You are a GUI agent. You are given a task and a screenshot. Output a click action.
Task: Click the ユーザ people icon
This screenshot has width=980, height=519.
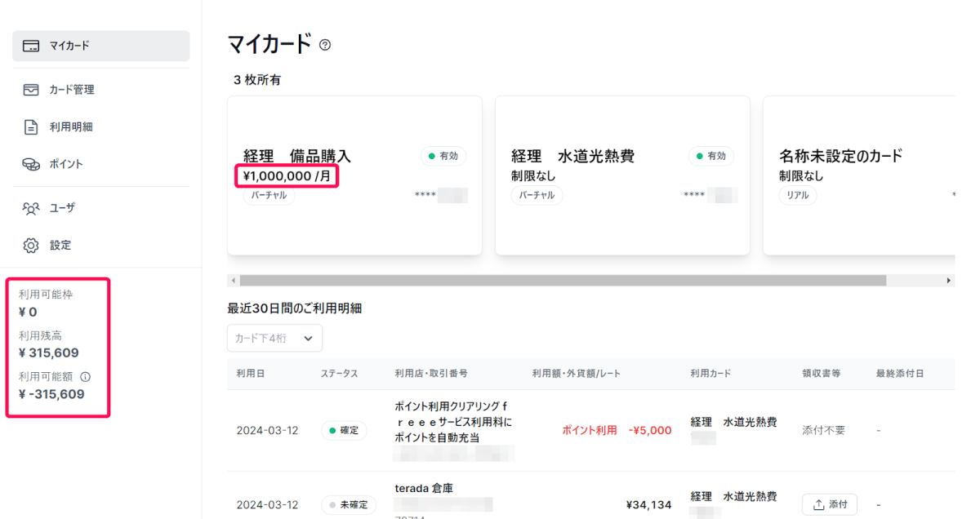(31, 208)
